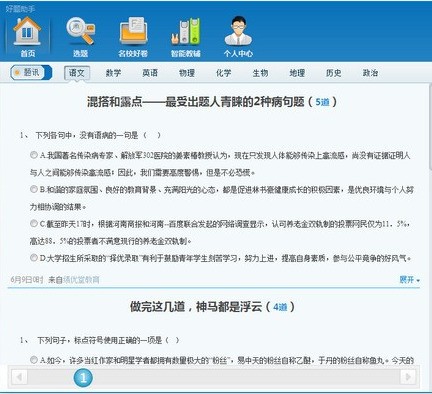The image size is (432, 394).
Task: Click question text 下列各句中，没有语病的一句是
Action: tap(86, 135)
